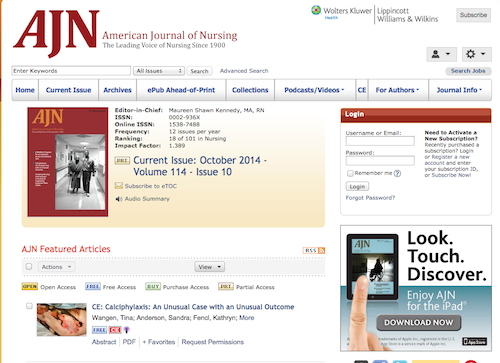Open the Abstract link
This screenshot has height=363, width=500.
tap(104, 342)
